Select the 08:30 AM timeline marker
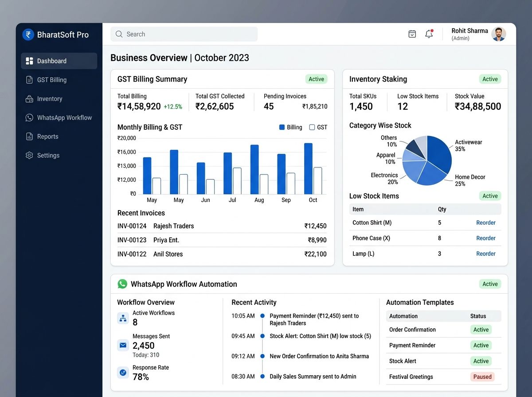This screenshot has width=532, height=397. pyautogui.click(x=262, y=377)
